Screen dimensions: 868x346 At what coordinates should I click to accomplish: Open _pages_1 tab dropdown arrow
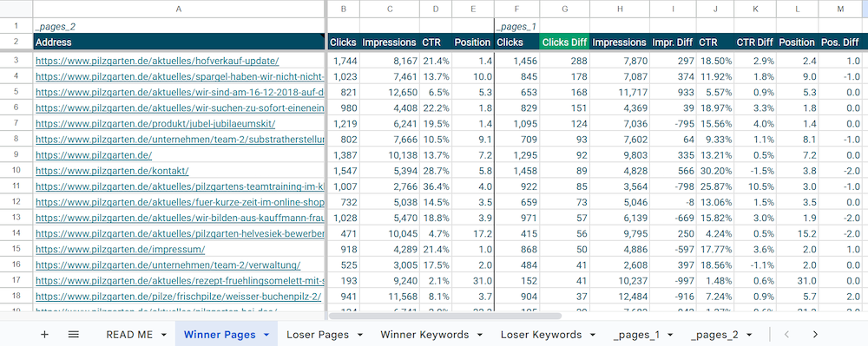coord(670,335)
